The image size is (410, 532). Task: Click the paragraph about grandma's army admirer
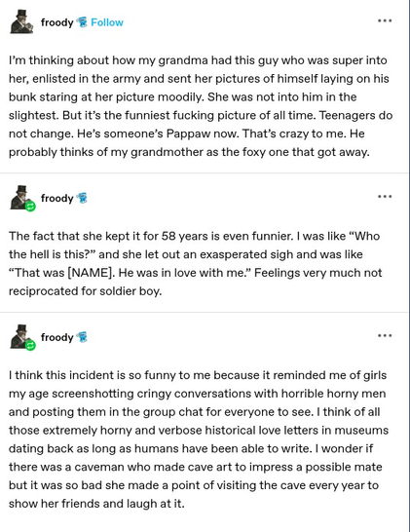coord(201,106)
